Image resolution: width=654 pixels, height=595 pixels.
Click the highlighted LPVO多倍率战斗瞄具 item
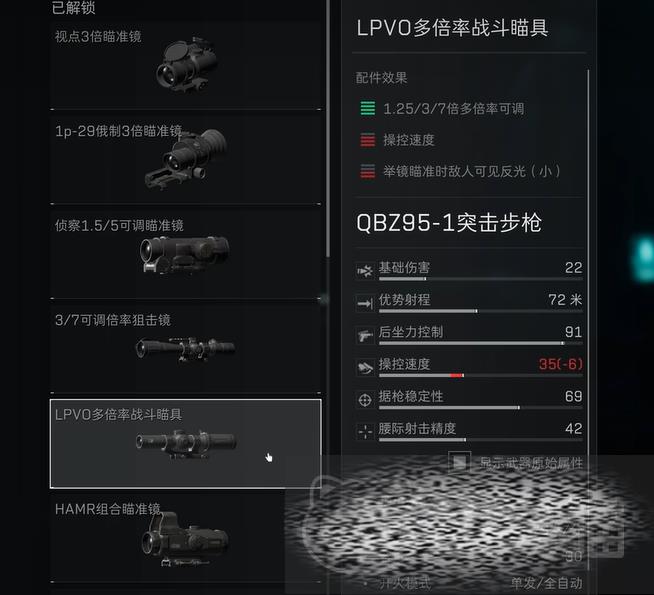(x=186, y=444)
